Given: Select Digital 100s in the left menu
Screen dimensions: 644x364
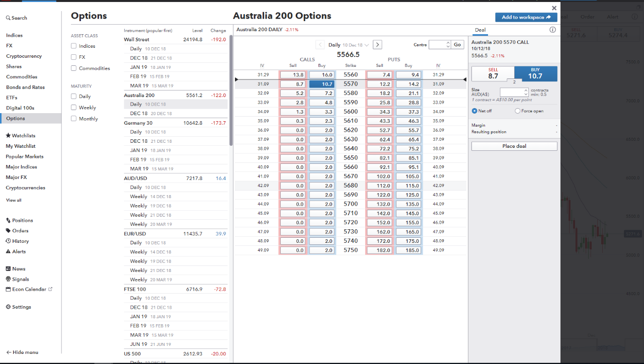Looking at the screenshot, I should (x=20, y=108).
